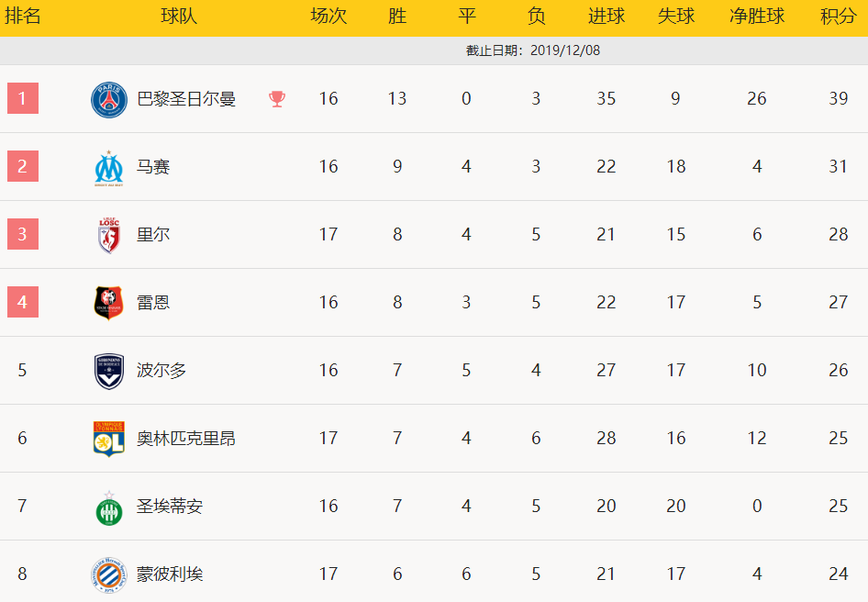Click the Lille LOSC club crest
868x602 pixels.
coord(109,235)
